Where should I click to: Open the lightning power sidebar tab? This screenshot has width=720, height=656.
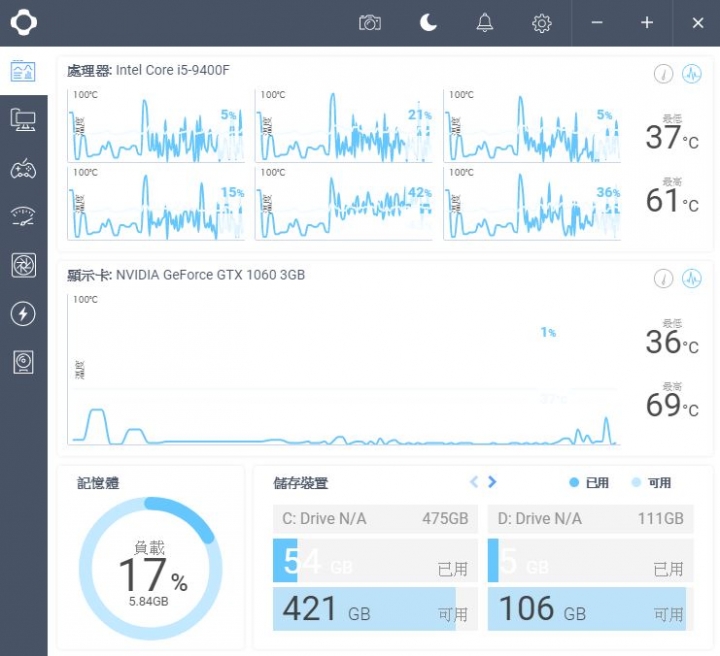click(x=23, y=314)
